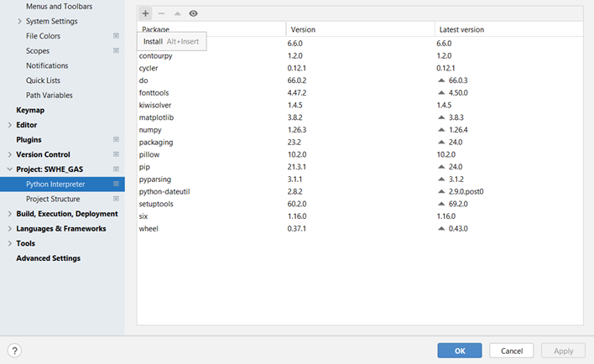Expand the System Settings node
Viewport: 594px width, 364px height.
point(19,21)
